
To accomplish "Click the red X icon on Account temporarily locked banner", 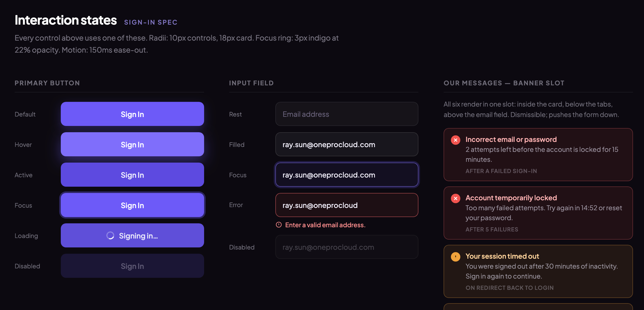I will (455, 198).
